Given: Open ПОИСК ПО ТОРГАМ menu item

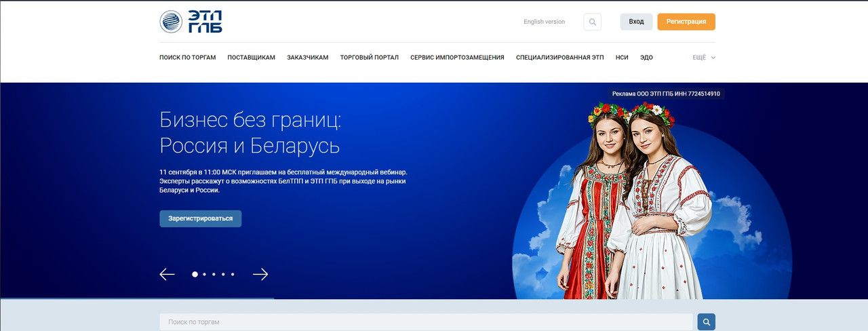Looking at the screenshot, I should [x=188, y=58].
